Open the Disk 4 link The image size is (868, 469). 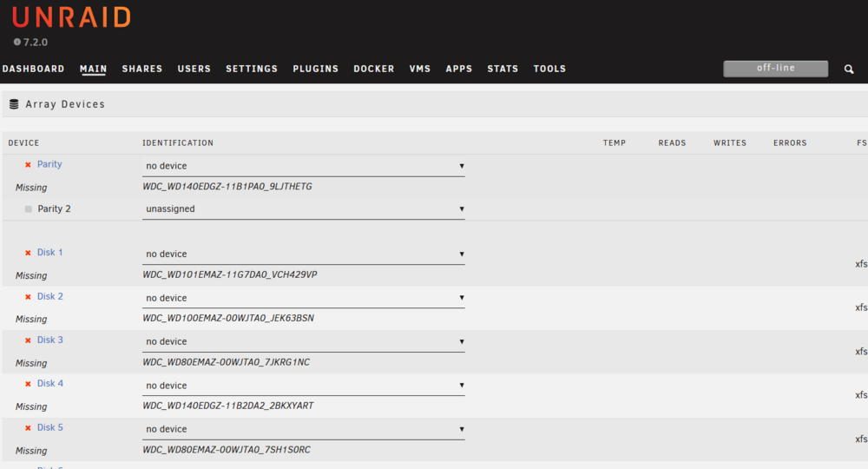coord(49,383)
